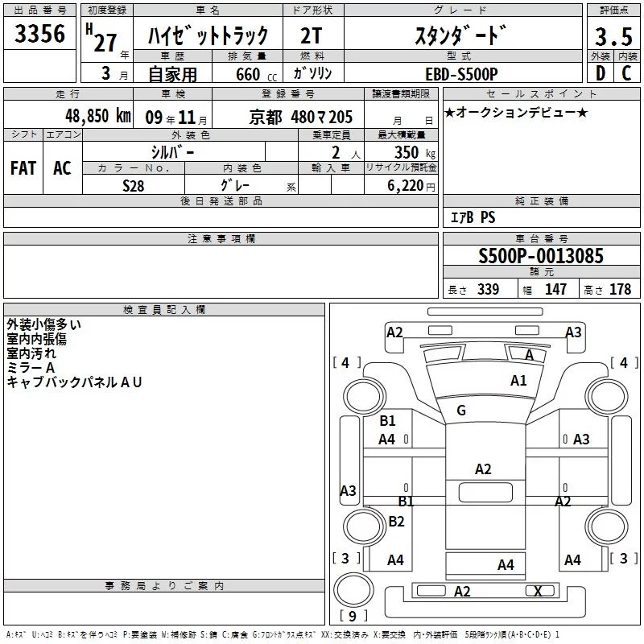The height and width of the screenshot is (644, 644).
Task: Click the length value 339
Action: 488,290
